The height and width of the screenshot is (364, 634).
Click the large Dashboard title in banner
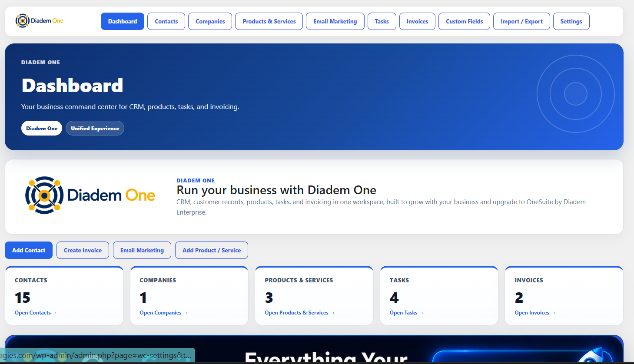[73, 86]
